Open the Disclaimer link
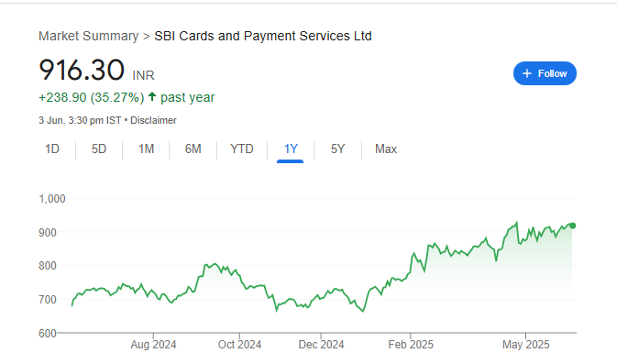The image size is (617, 364). click(153, 120)
